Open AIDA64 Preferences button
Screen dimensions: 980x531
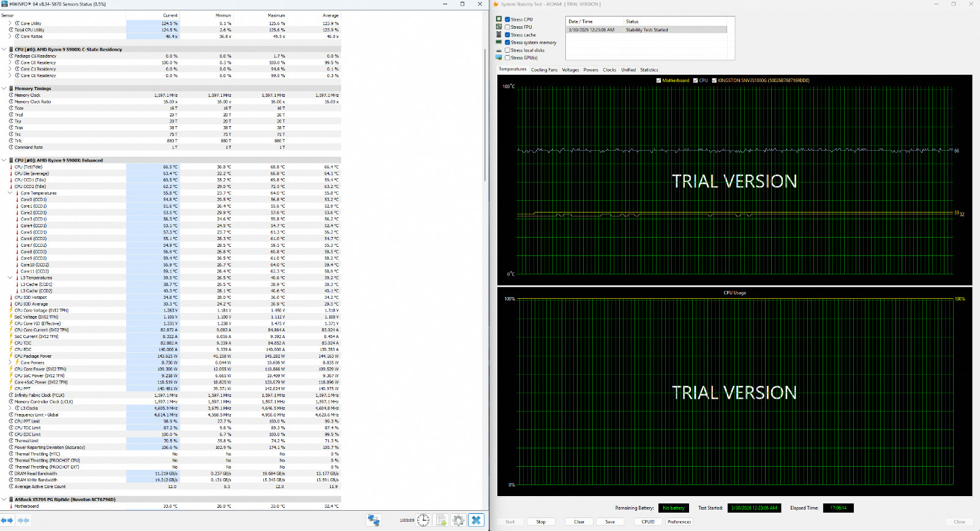(x=679, y=522)
